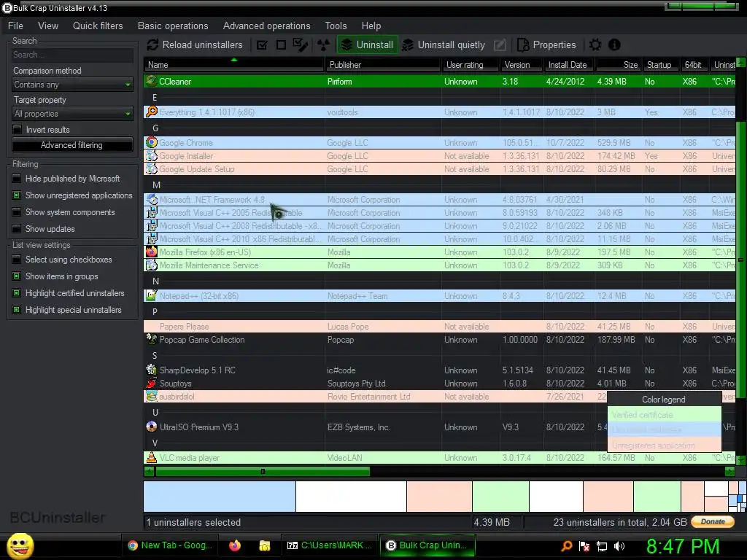
Task: Click the CCleaner app icon in list
Action: tap(152, 81)
